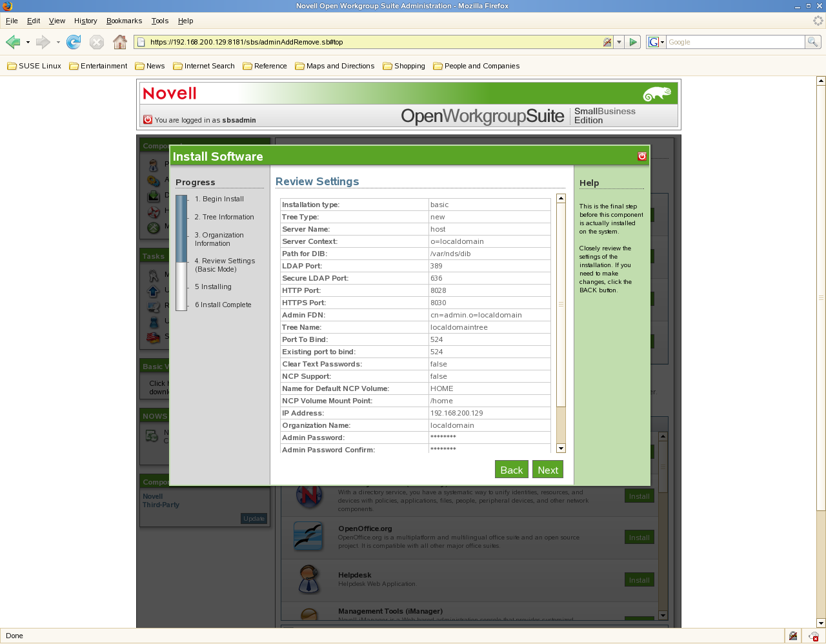Open the back history dropdown arrow
Screen dimensions: 826x644
pyautogui.click(x=28, y=43)
